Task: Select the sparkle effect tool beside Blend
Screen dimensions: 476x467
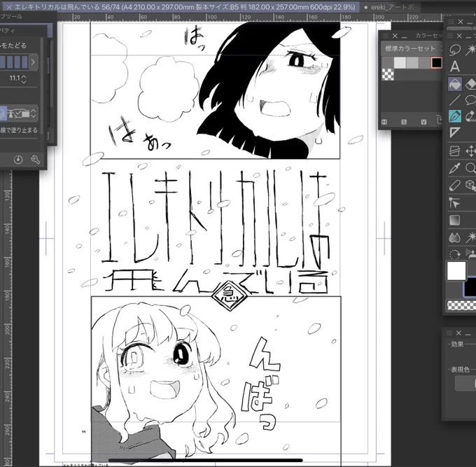Action: [x=471, y=237]
